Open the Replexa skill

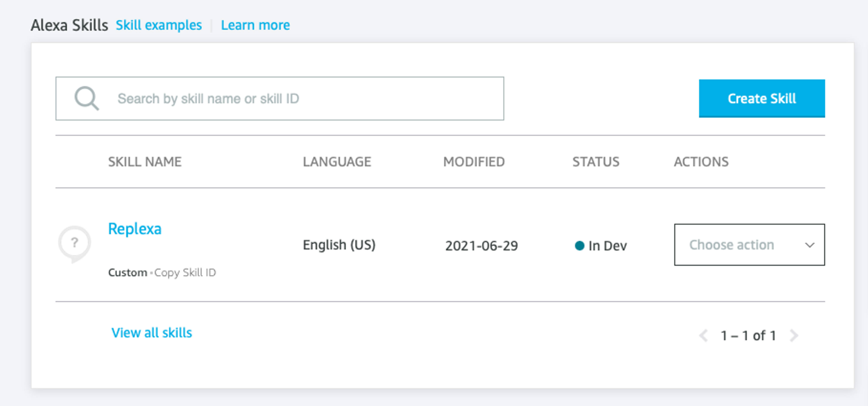click(134, 229)
